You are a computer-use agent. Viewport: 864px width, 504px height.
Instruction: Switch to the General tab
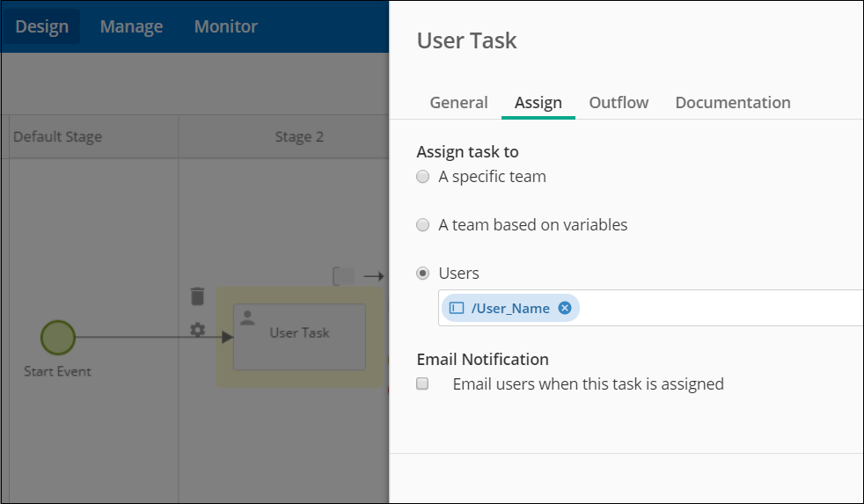(x=458, y=102)
